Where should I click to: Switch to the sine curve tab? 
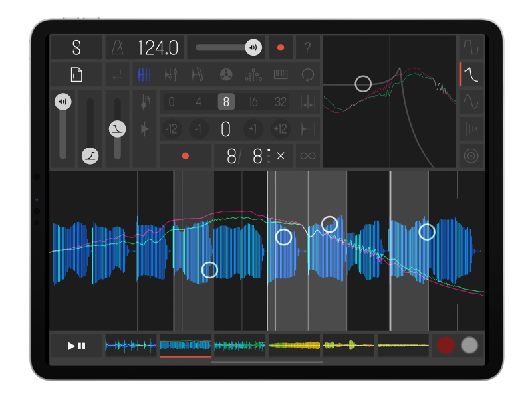(471, 101)
